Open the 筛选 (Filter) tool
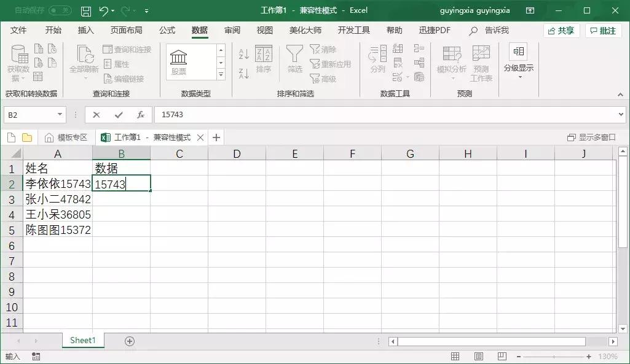 coord(294,61)
